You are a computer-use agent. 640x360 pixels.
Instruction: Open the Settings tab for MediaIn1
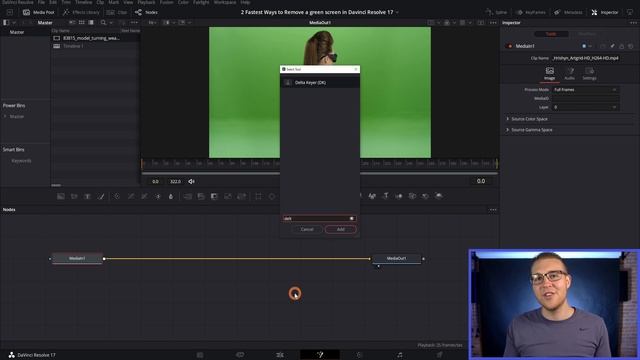coord(589,74)
